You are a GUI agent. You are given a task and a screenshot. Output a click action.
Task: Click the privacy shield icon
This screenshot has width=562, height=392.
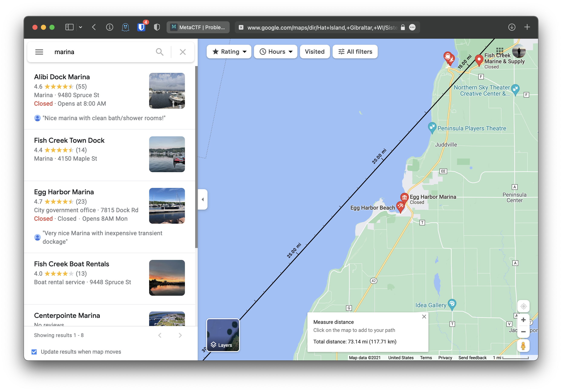point(157,27)
